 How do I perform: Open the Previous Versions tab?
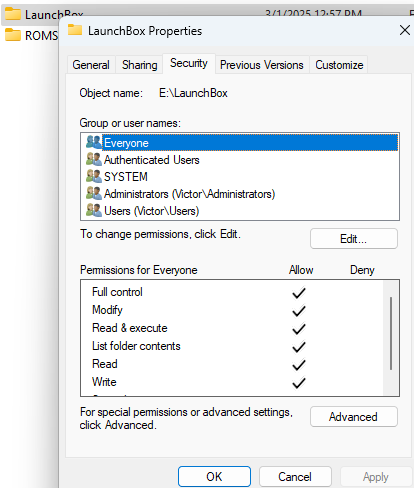point(262,65)
